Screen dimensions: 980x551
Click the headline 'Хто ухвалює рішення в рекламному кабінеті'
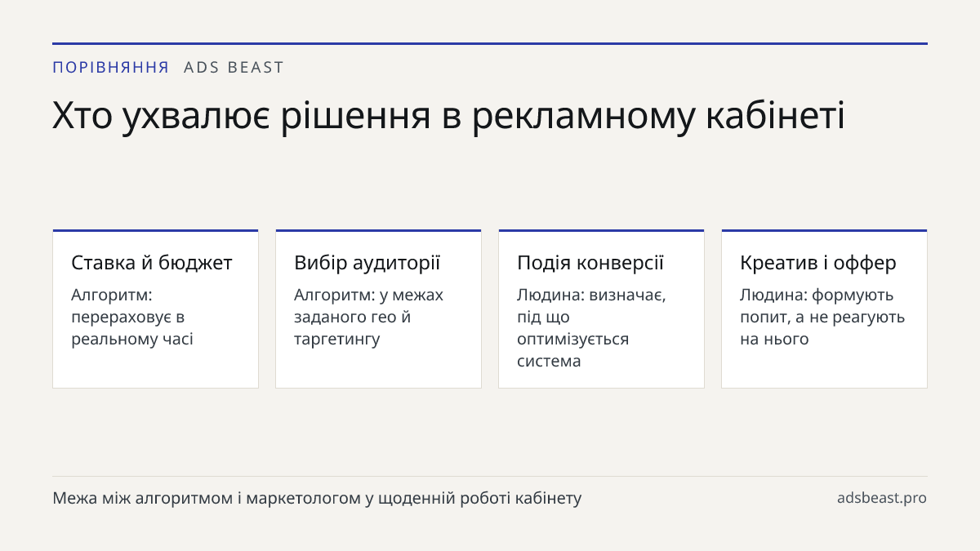(x=448, y=117)
